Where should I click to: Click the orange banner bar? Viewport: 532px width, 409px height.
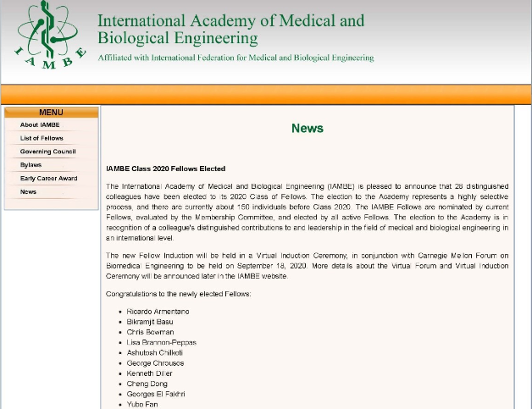pos(266,94)
